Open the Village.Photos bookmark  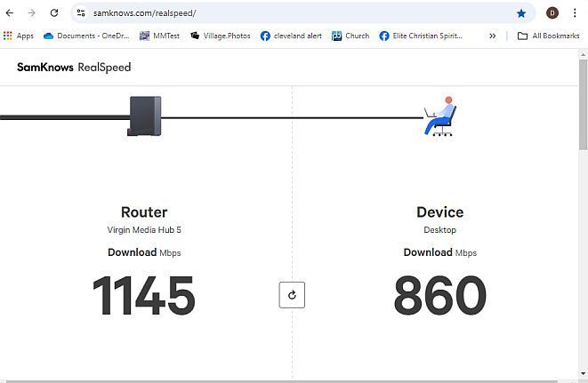(x=221, y=36)
